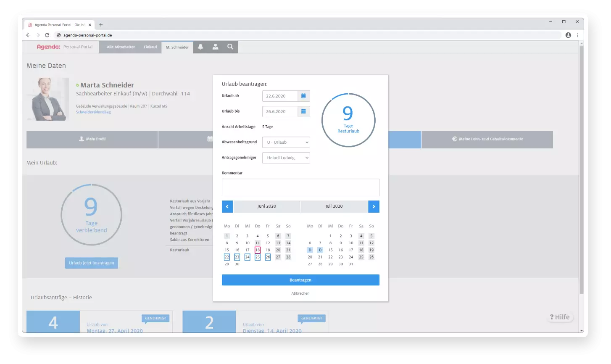611x364 pixels.
Task: Open the Hilfe help button
Action: click(560, 317)
